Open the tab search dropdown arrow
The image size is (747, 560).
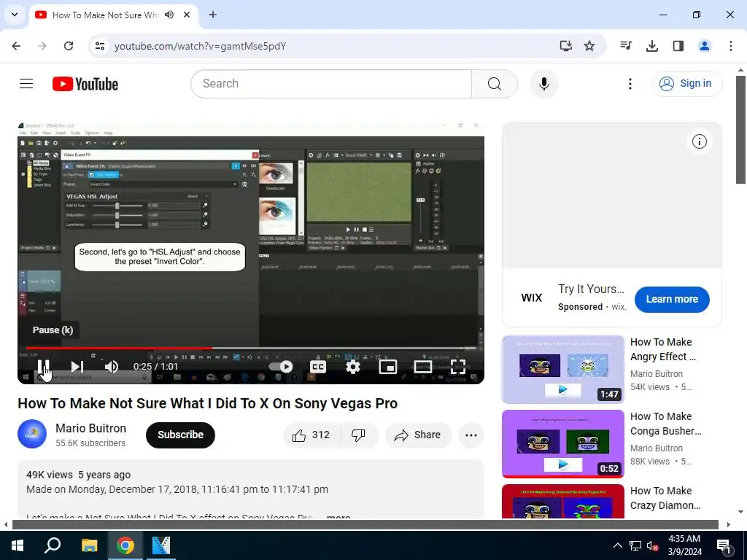click(x=15, y=15)
